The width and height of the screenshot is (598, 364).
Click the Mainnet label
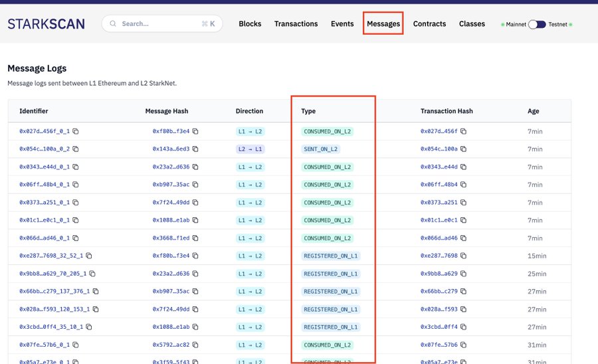(x=516, y=25)
